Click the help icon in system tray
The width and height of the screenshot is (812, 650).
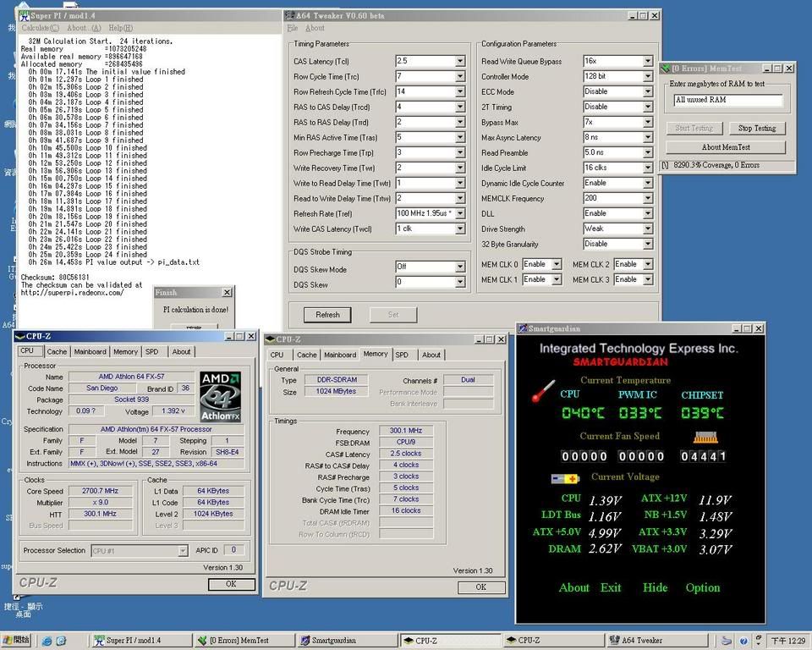[x=743, y=641]
